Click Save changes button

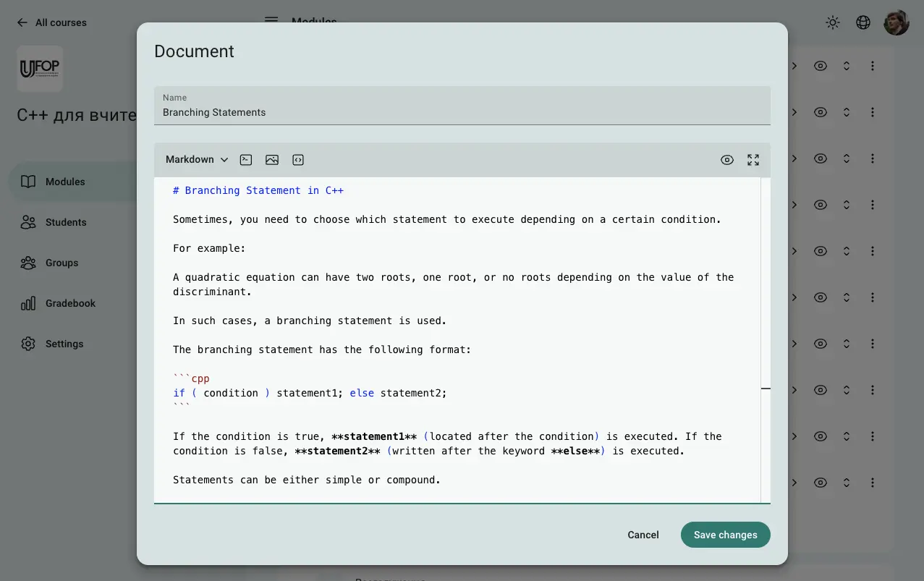coord(725,535)
